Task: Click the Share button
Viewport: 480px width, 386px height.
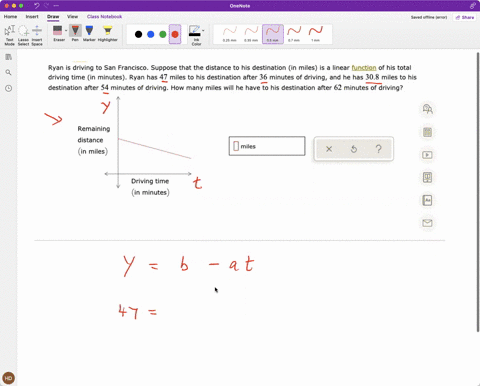Action: 465,17
